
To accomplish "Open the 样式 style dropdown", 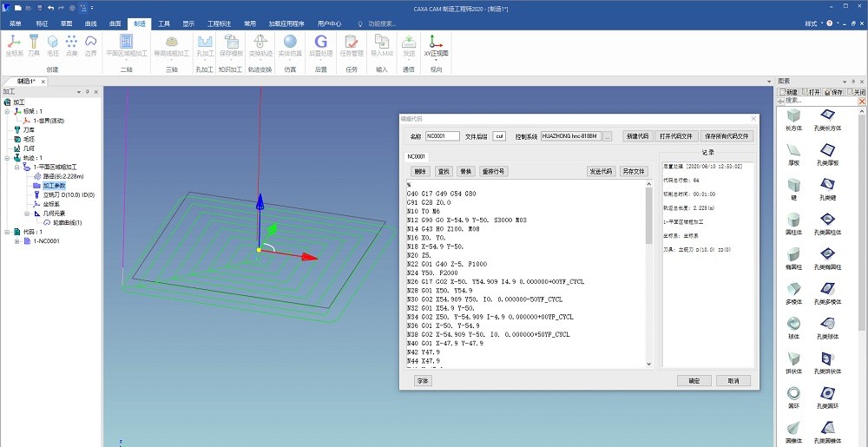I will (x=811, y=23).
